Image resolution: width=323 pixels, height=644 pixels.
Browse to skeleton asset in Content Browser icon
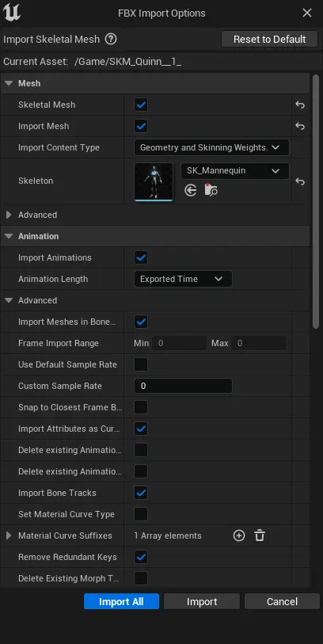211,190
